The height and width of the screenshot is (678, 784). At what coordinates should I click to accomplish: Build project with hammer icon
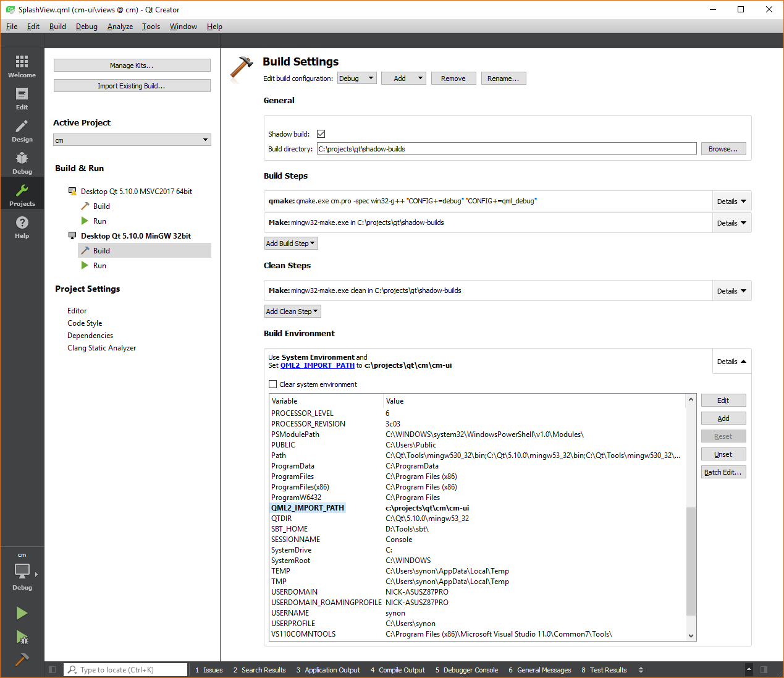[22, 659]
